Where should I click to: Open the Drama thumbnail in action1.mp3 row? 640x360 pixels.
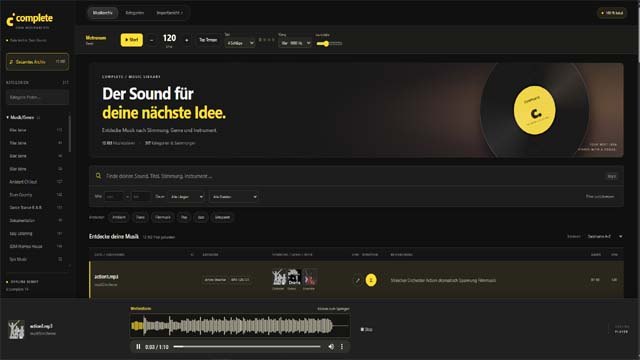pos(294,278)
